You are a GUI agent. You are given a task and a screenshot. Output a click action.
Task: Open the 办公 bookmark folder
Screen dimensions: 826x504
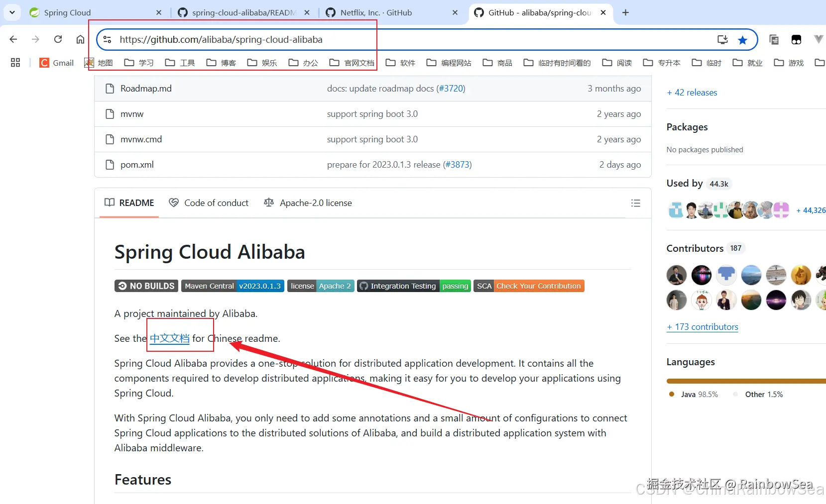[303, 63]
